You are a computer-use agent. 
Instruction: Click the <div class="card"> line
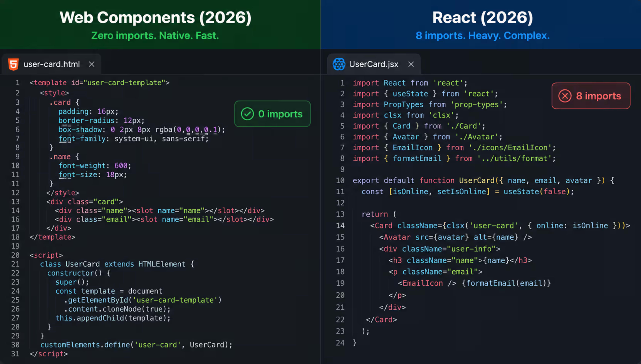(x=84, y=201)
